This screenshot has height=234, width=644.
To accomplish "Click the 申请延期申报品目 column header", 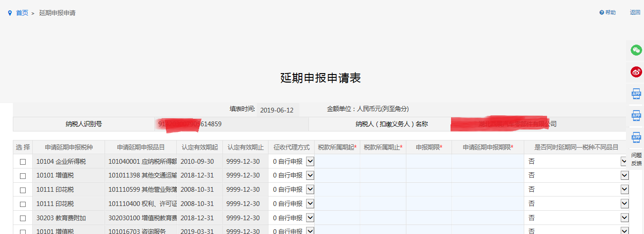I will tap(141, 147).
